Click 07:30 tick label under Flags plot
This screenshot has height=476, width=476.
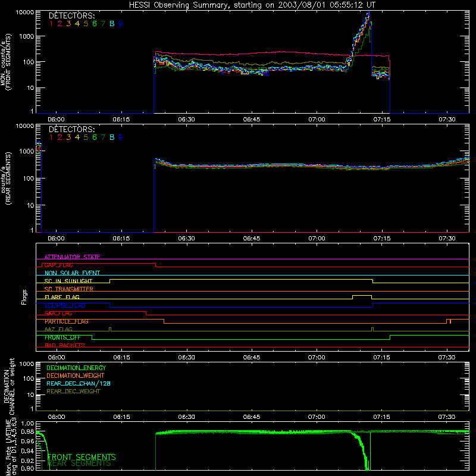click(447, 358)
